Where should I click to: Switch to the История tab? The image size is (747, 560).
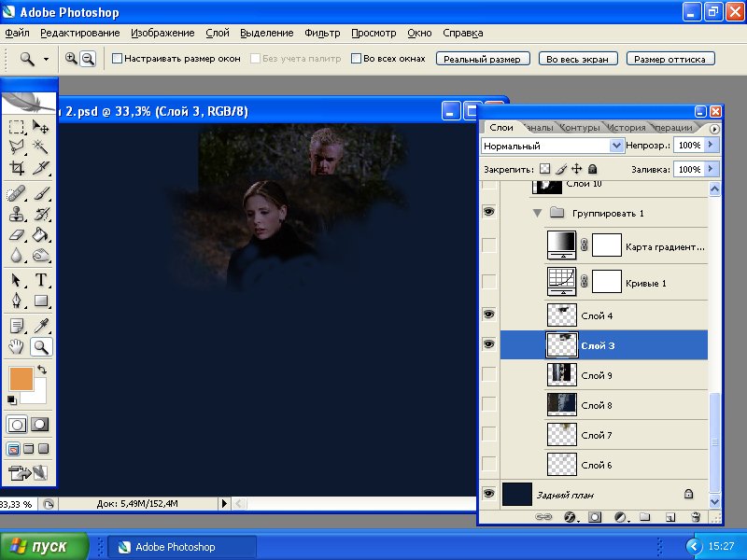(626, 127)
